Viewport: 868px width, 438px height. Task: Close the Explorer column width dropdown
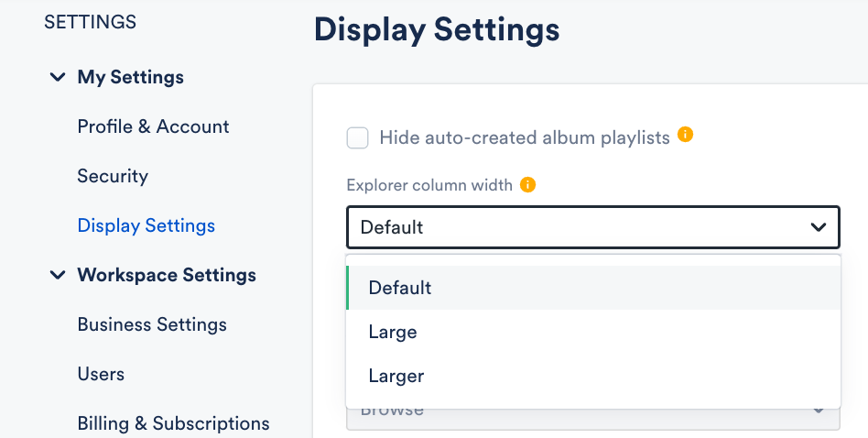819,227
